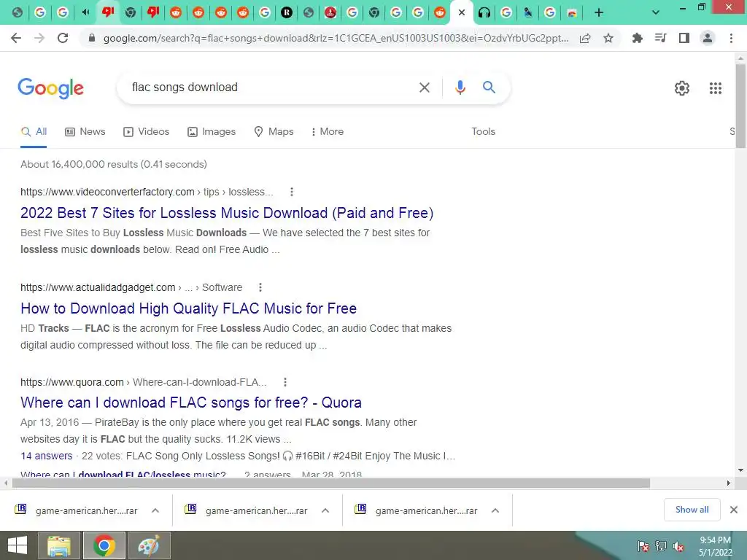747x560 pixels.
Task: Open options for videoconverterfactory result
Action: (x=292, y=192)
